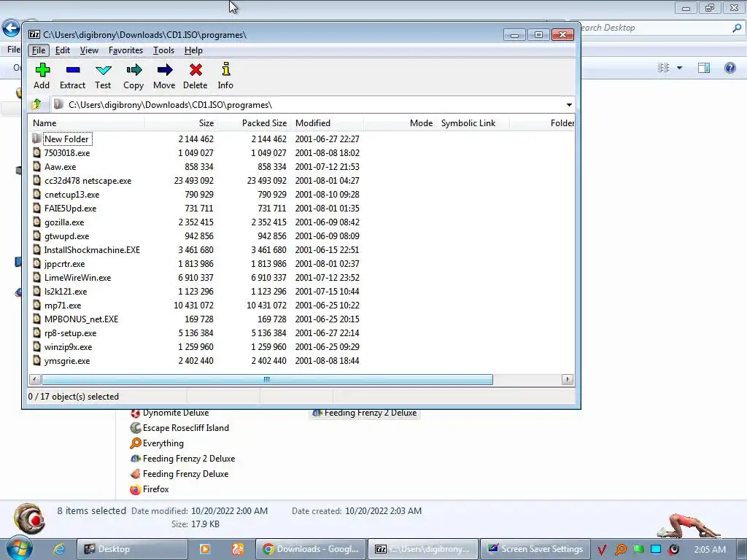The width and height of the screenshot is (747, 560).
Task: Click the Everything search shortcut icon
Action: tap(135, 443)
